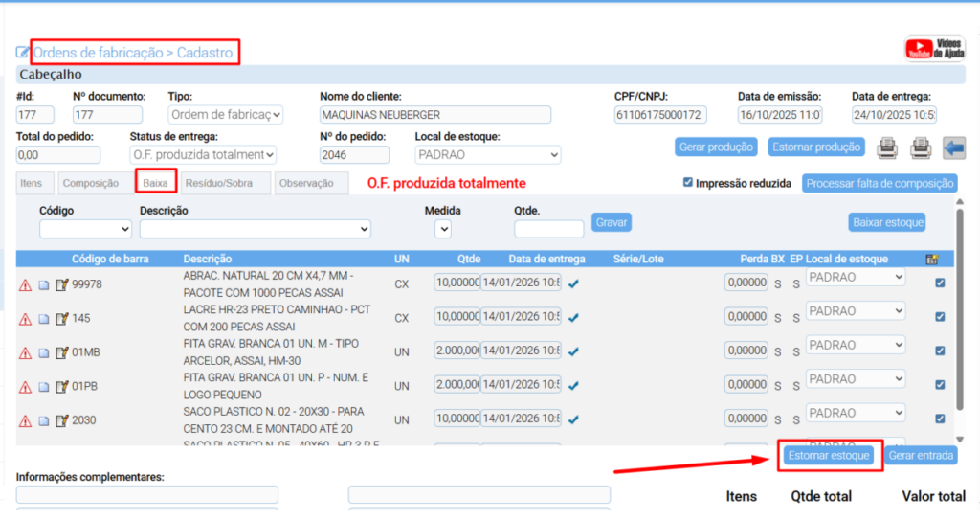Click warning triangle icon for item 2030
Image resolution: width=980 pixels, height=521 pixels.
(x=25, y=421)
